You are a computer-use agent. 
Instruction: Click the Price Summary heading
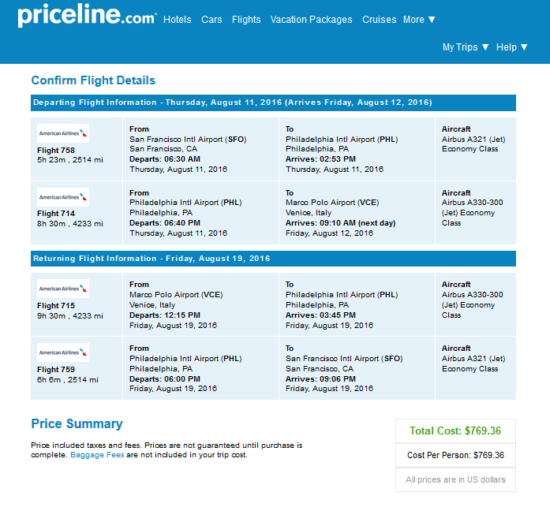[77, 423]
